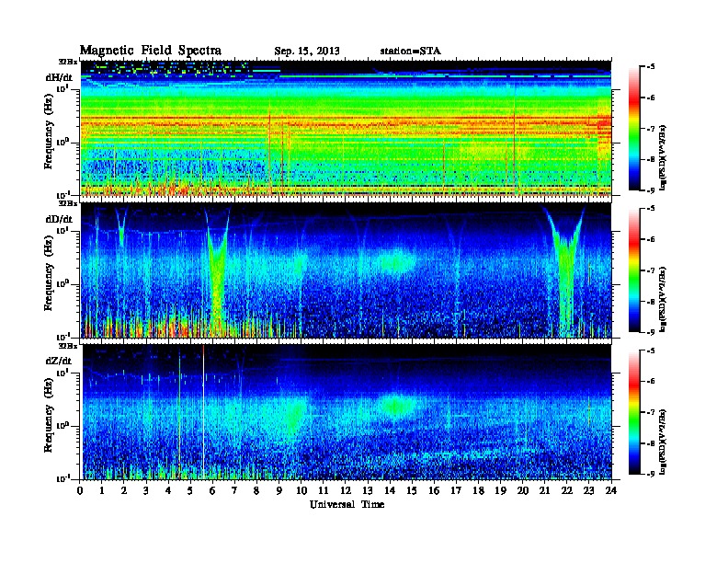The height and width of the screenshot is (563, 728).
Task: Click the "-8" value on dD/dt color scale
Action: [651, 301]
